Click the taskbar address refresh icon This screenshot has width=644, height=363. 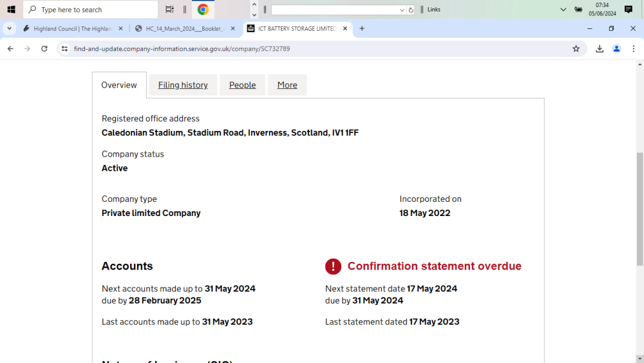pyautogui.click(x=411, y=10)
